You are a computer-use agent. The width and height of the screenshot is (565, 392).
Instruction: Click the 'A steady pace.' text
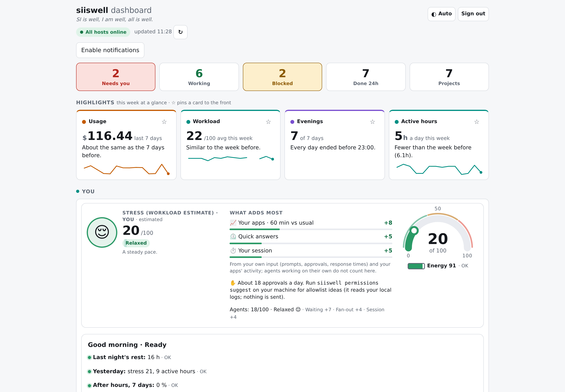tap(140, 252)
